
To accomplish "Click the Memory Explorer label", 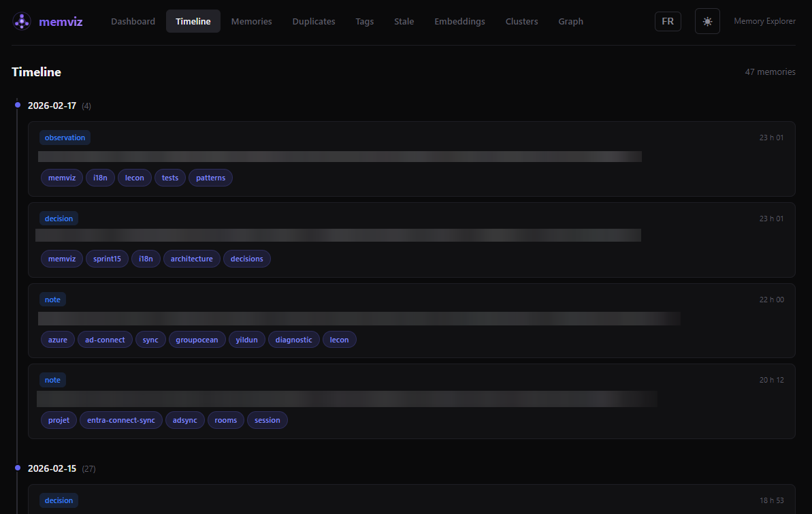I will [765, 21].
